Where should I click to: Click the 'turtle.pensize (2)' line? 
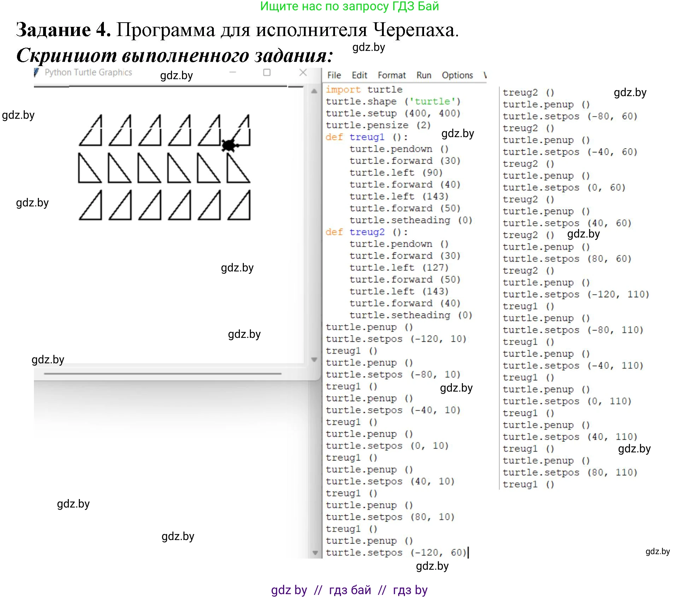tap(378, 125)
